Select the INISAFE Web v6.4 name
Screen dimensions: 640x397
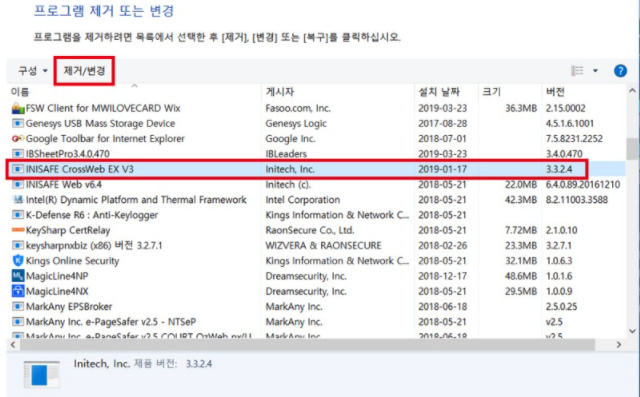pyautogui.click(x=64, y=184)
